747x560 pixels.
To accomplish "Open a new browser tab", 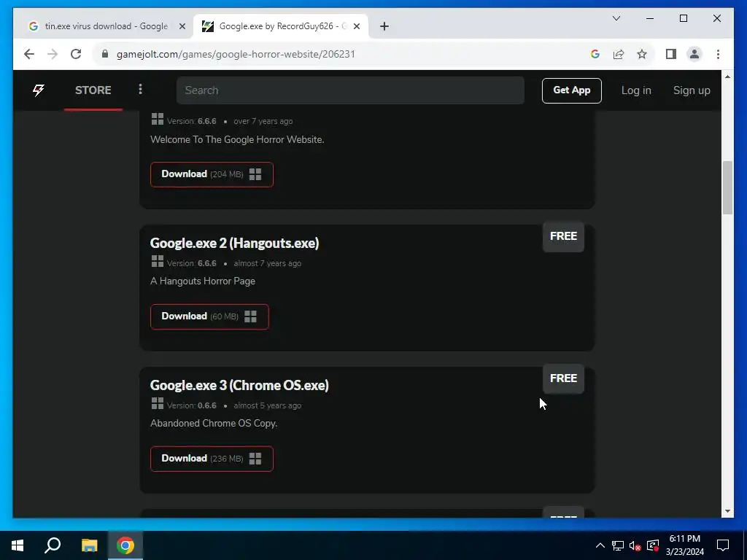I will (384, 27).
